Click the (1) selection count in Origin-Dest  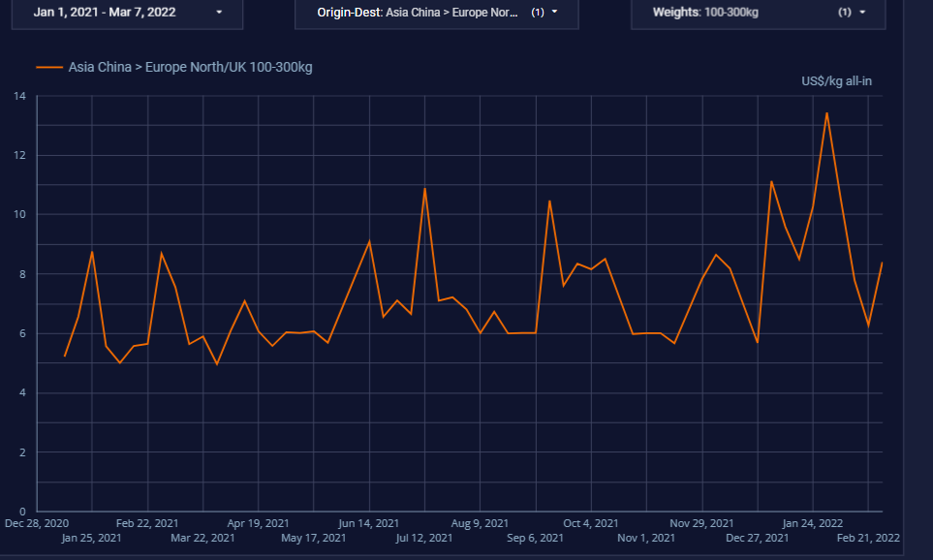click(x=538, y=13)
